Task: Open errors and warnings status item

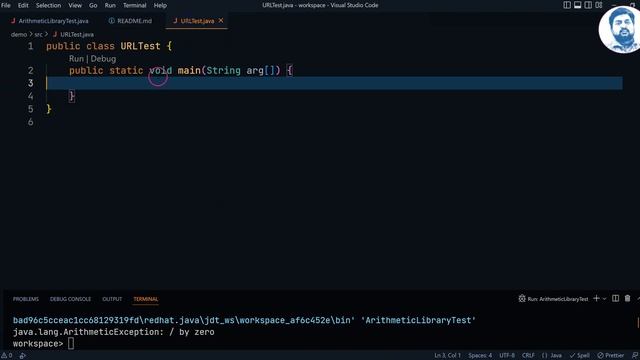Action: (7, 356)
